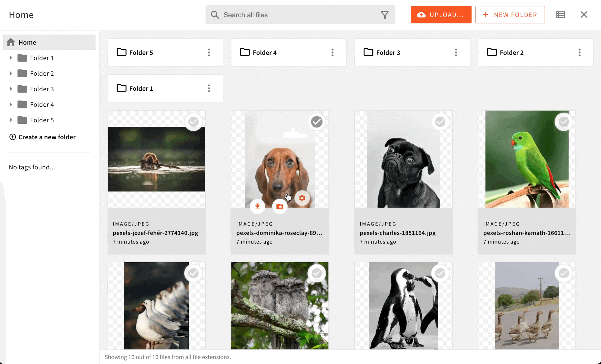The width and height of the screenshot is (601, 364).
Task: Select the black pug image checkmark
Action: pyautogui.click(x=440, y=122)
